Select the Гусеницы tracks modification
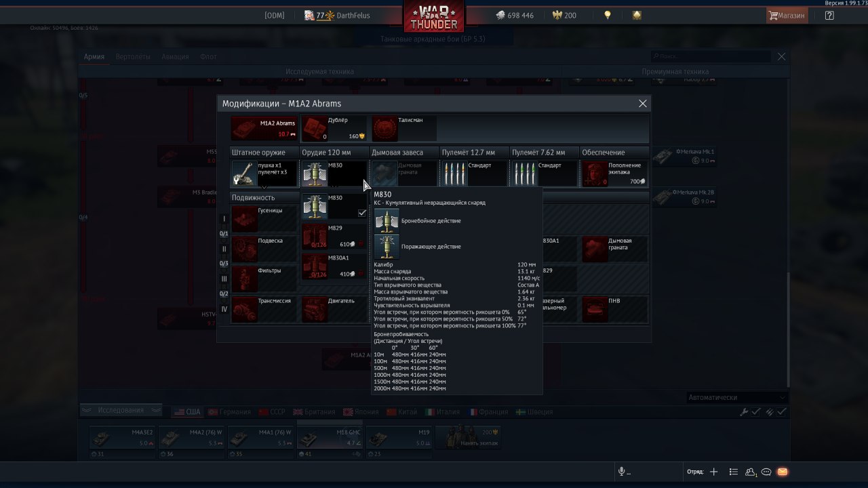 264,219
